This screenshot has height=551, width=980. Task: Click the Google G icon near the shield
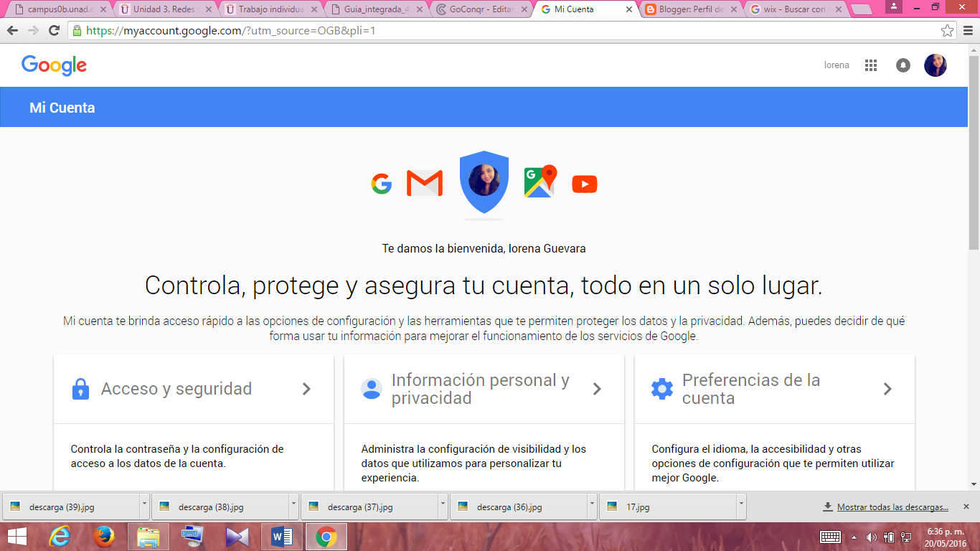pos(382,184)
